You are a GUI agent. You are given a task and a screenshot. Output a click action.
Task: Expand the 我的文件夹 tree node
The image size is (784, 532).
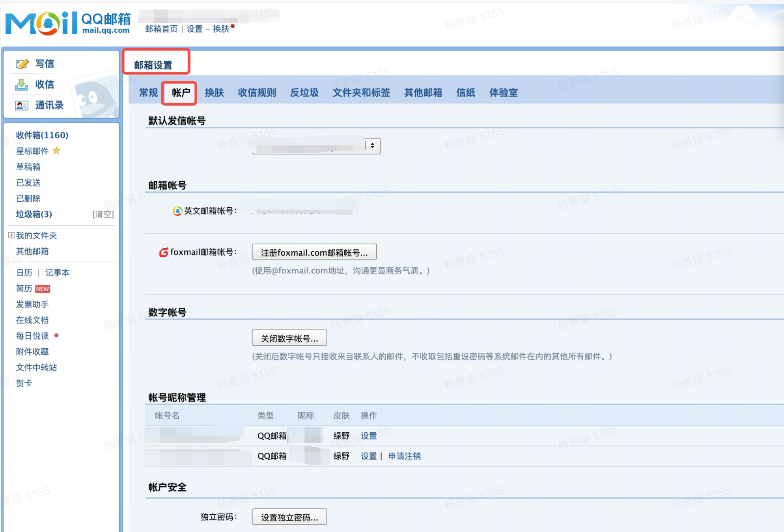(11, 235)
